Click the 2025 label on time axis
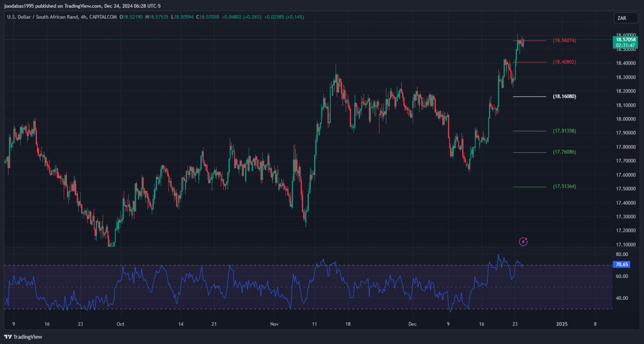Image resolution: width=644 pixels, height=344 pixels. tap(562, 324)
